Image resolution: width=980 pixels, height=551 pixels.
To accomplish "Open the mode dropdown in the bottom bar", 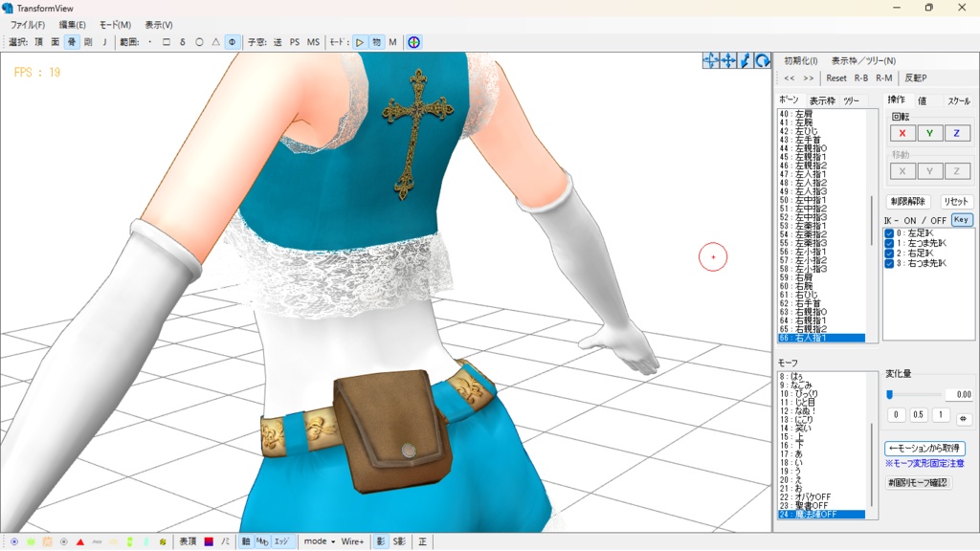I will (x=319, y=540).
